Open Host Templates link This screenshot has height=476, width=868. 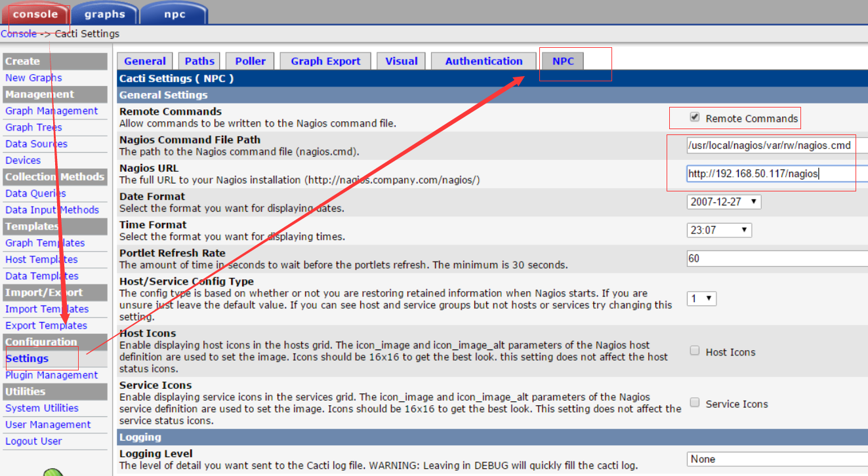[41, 260]
